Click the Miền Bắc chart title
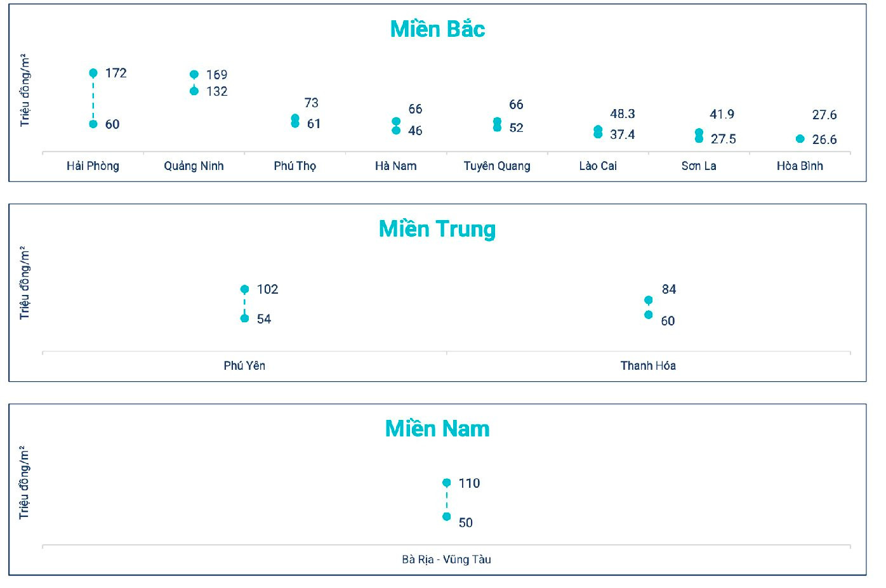The width and height of the screenshot is (886, 588). pos(437,29)
